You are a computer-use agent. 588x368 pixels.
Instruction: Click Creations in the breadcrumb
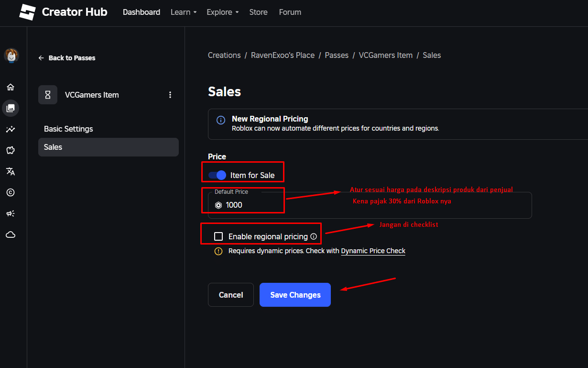(224, 55)
